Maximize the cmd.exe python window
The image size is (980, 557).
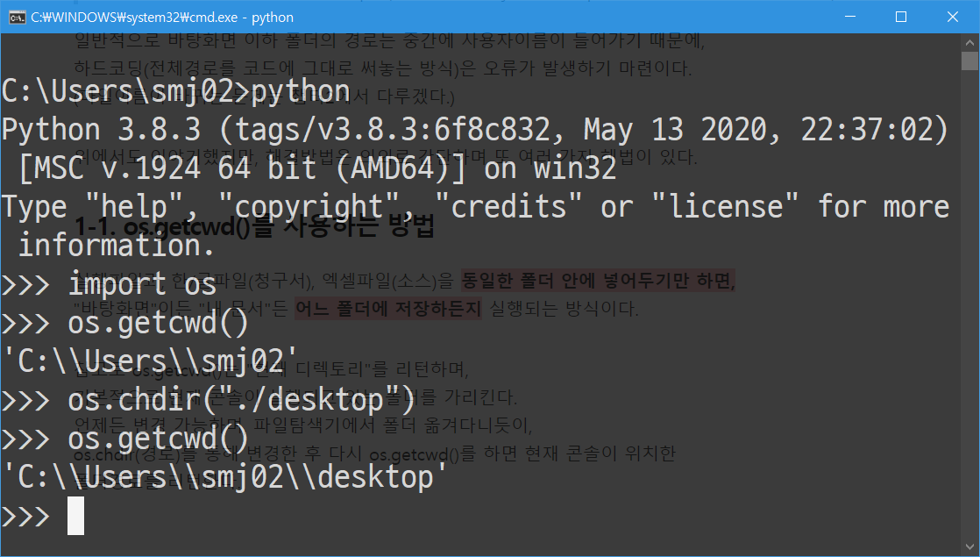pyautogui.click(x=900, y=17)
